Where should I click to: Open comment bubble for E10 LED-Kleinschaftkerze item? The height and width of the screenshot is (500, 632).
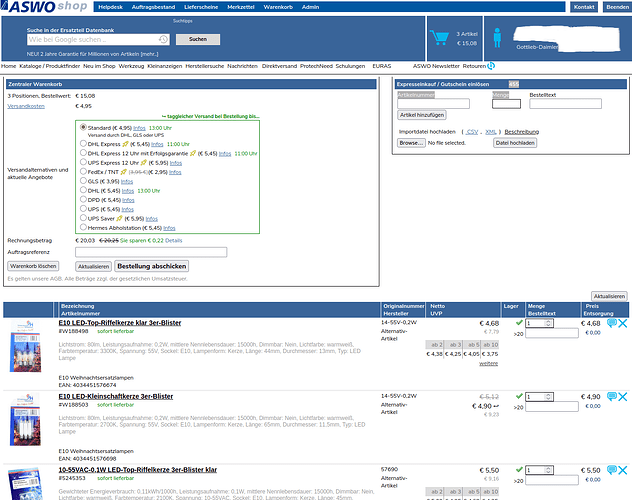pyautogui.click(x=612, y=396)
